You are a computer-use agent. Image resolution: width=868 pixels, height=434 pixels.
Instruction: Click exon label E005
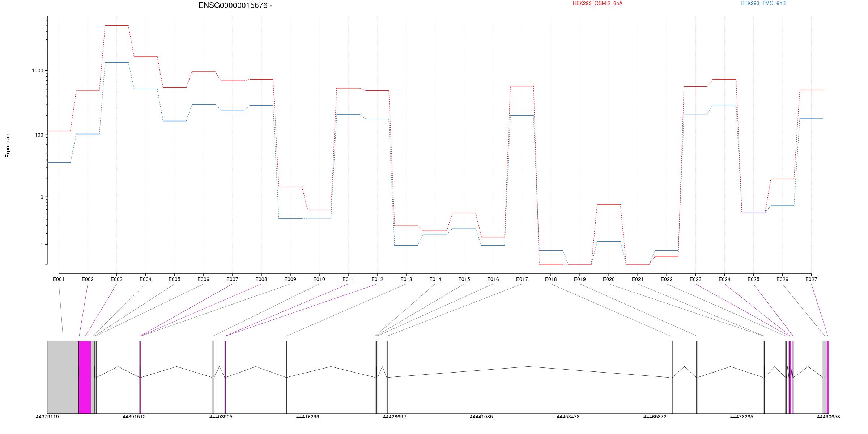point(174,280)
